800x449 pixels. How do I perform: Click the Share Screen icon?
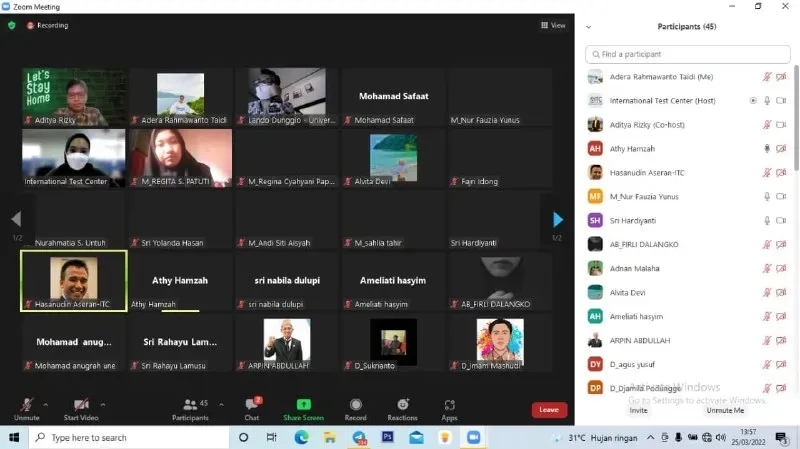303,405
